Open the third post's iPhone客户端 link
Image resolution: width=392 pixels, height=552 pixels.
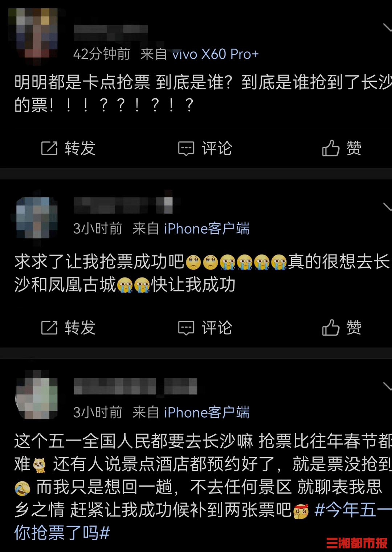click(x=207, y=413)
